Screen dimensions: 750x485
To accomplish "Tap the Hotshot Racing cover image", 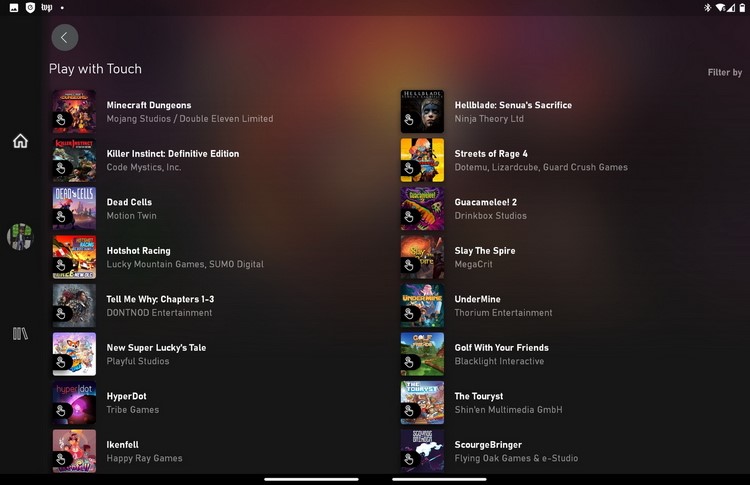I will point(74,257).
